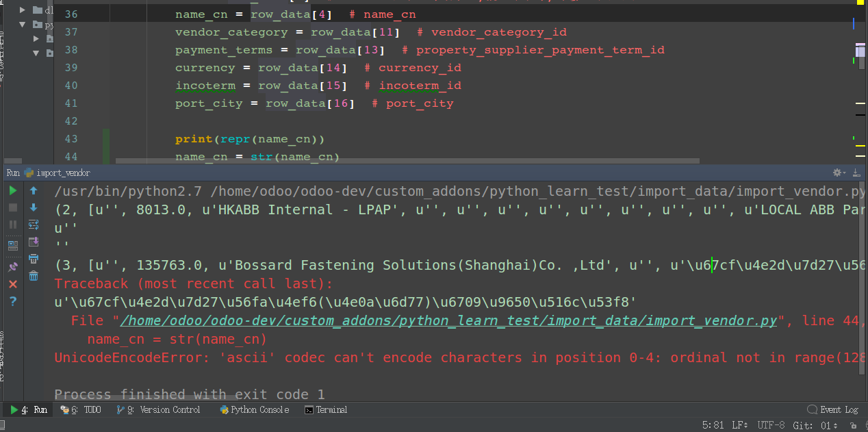Image resolution: width=868 pixels, height=432 pixels.
Task: Open the Event Log button
Action: pyautogui.click(x=832, y=409)
